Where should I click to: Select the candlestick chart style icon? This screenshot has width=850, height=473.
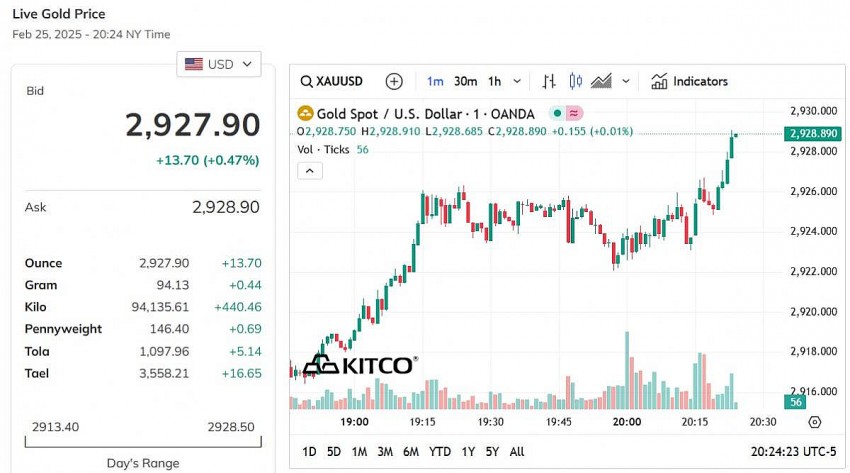pyautogui.click(x=575, y=81)
